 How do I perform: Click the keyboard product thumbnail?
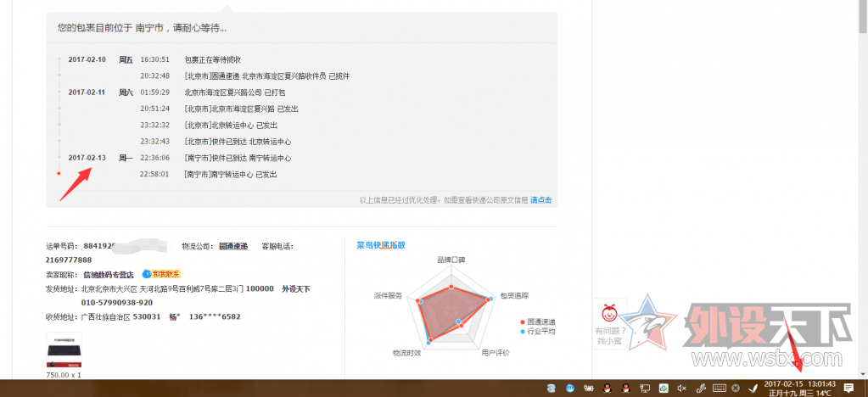[x=64, y=350]
